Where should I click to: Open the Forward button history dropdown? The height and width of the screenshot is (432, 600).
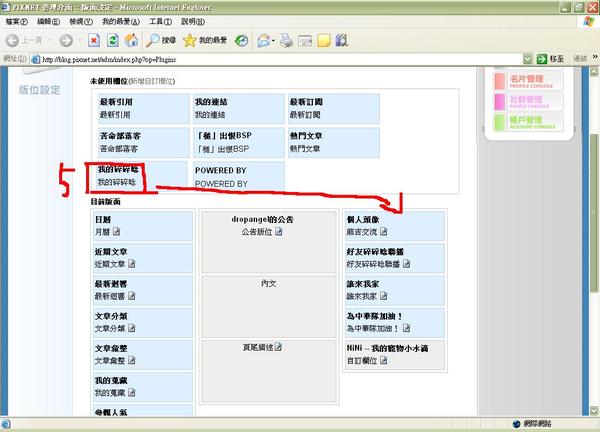point(80,40)
